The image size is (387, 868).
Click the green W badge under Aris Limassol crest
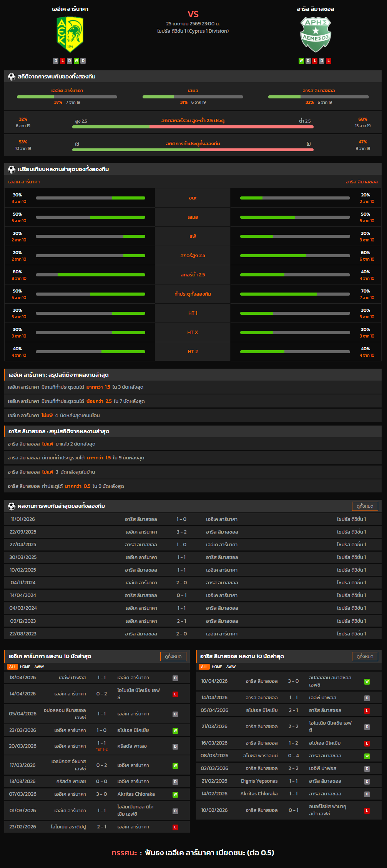click(301, 61)
